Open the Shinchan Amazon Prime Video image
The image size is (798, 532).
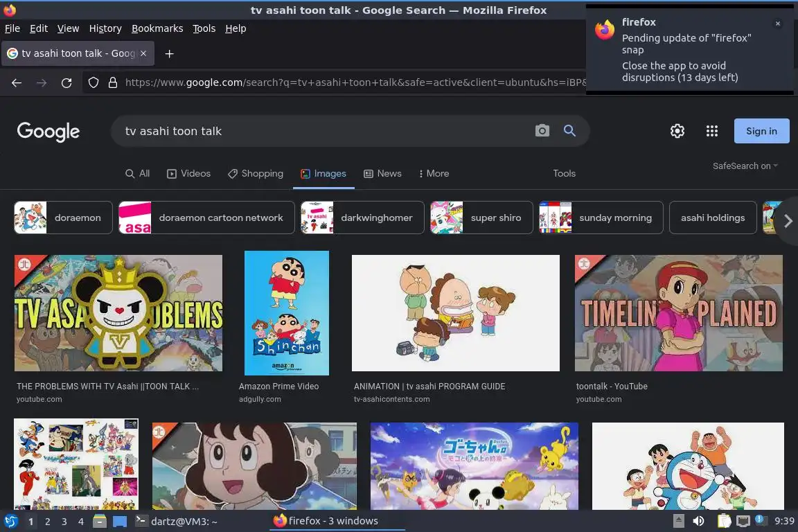click(287, 313)
